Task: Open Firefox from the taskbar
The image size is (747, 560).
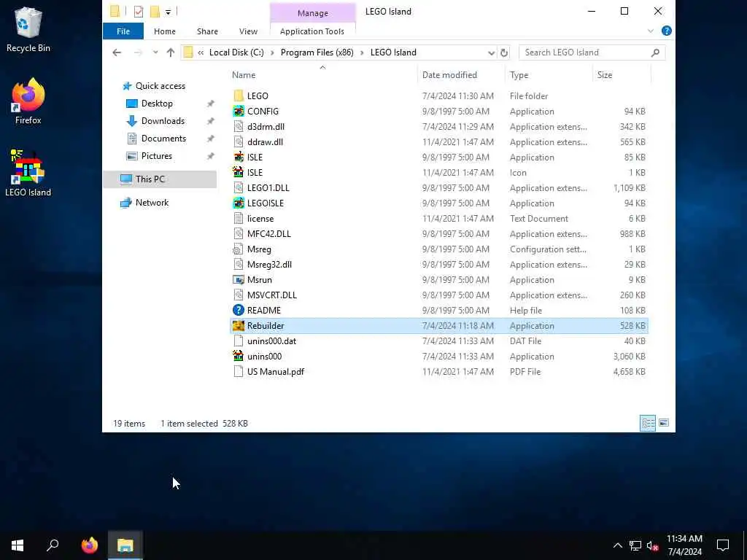Action: 90,545
